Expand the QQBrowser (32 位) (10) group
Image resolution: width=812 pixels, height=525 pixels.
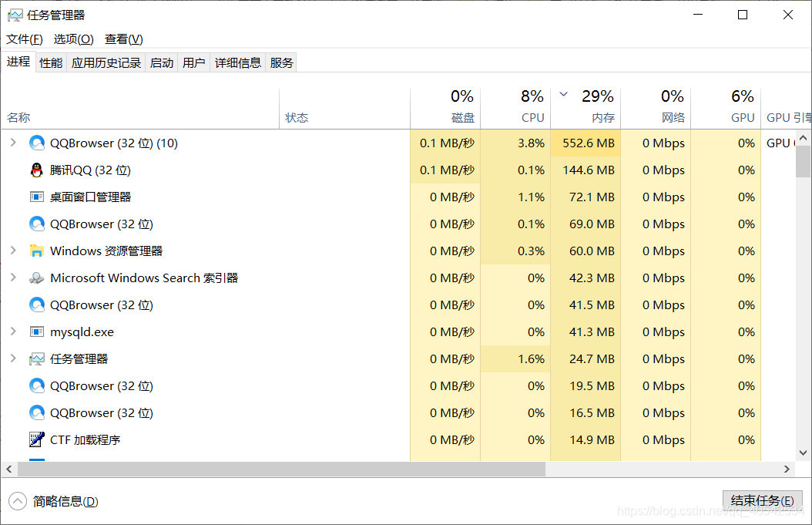click(13, 143)
